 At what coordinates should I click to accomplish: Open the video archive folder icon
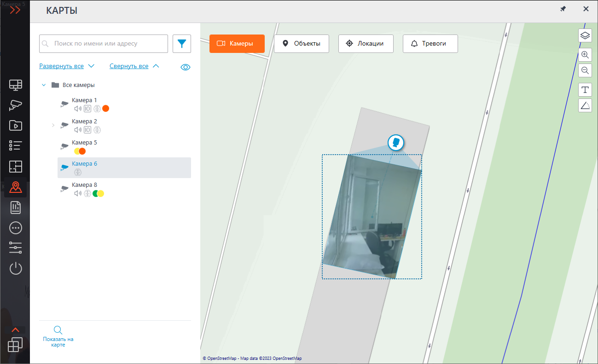click(x=16, y=125)
